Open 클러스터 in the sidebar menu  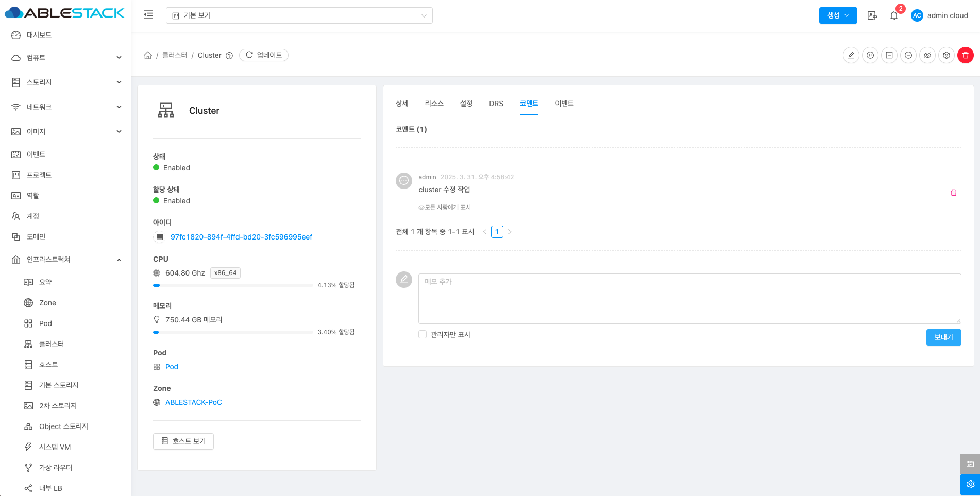coord(52,344)
